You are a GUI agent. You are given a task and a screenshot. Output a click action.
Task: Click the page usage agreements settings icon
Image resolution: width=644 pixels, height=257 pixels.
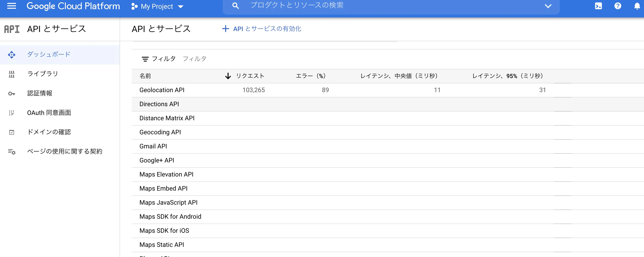(x=12, y=152)
